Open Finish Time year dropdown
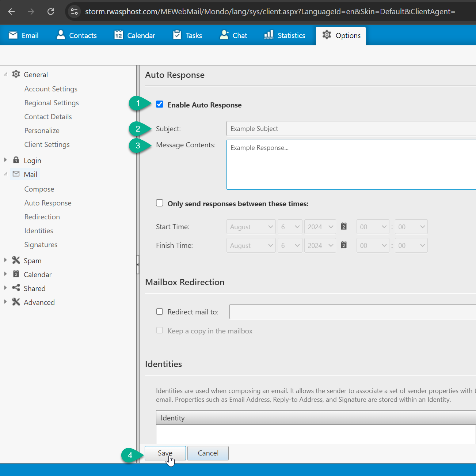The image size is (476, 476). tap(320, 245)
